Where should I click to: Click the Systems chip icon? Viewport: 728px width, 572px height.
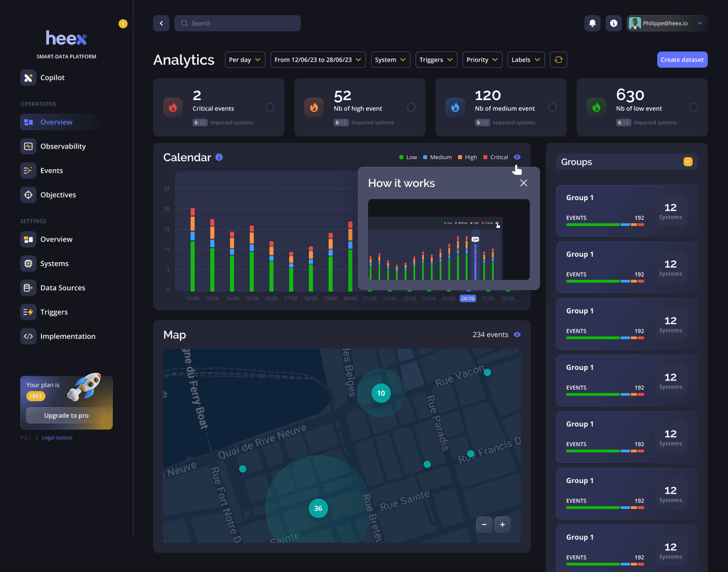(x=28, y=263)
